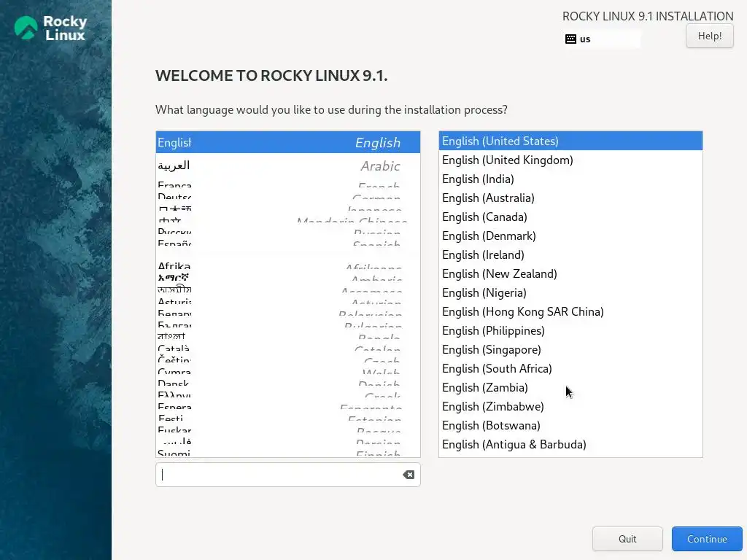Image resolution: width=747 pixels, height=560 pixels.
Task: Click the language search input field
Action: tap(287, 475)
